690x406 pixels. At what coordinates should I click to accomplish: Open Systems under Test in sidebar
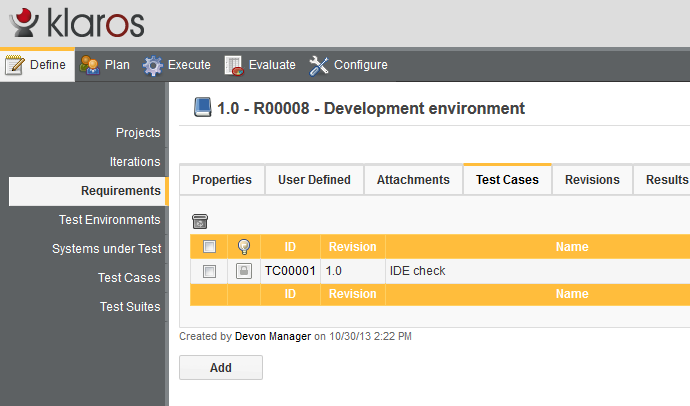pyautogui.click(x=106, y=249)
